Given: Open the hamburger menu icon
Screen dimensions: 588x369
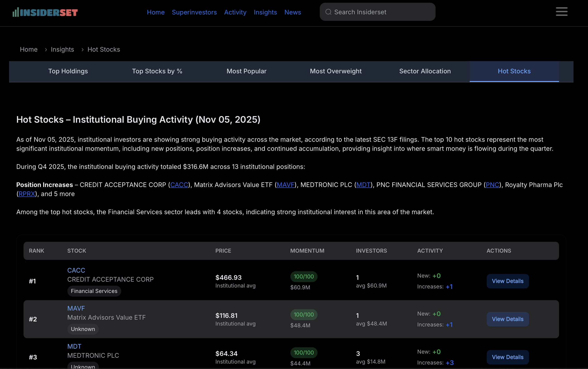Looking at the screenshot, I should click(562, 12).
